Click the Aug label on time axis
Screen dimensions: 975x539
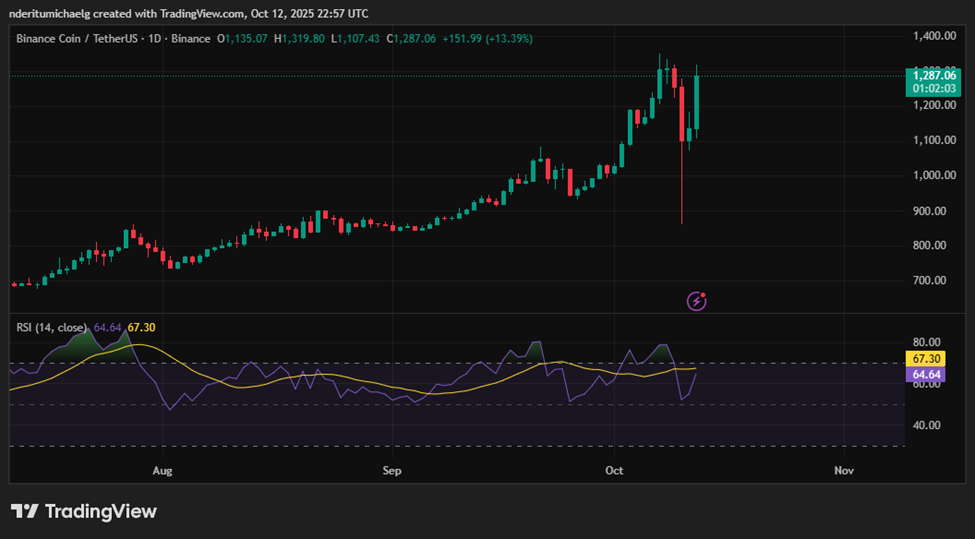(163, 469)
